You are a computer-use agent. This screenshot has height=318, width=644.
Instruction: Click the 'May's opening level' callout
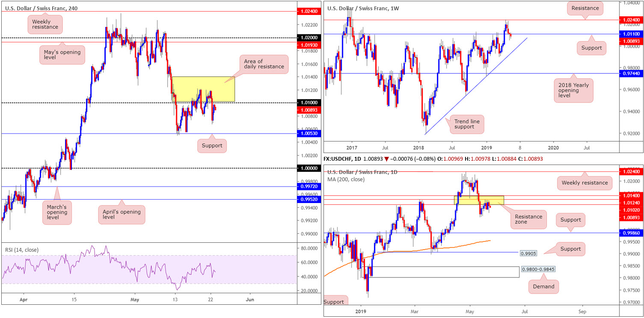click(x=62, y=55)
